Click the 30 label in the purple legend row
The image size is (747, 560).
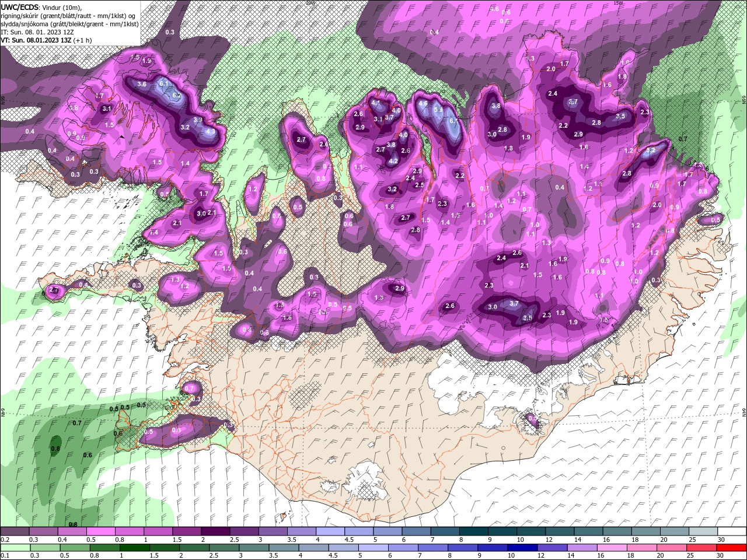pyautogui.click(x=721, y=540)
